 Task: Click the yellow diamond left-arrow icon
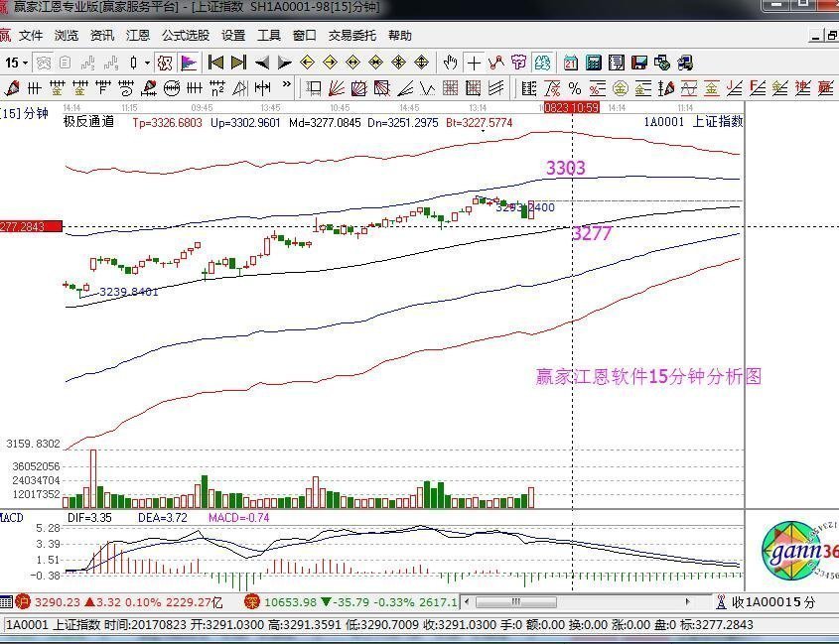[307, 63]
